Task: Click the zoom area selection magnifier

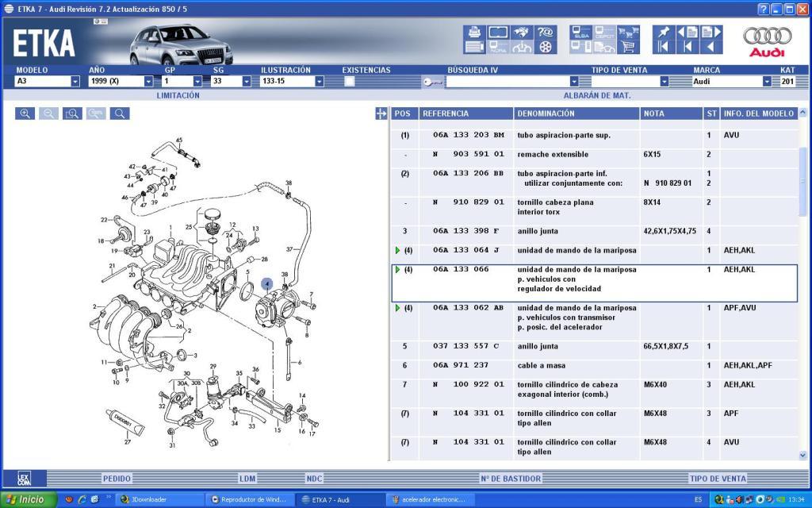Action: coord(72,114)
